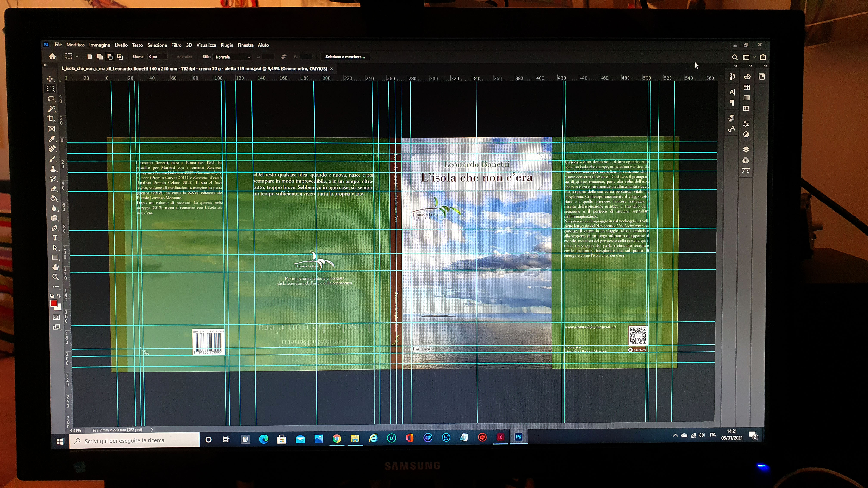The image size is (868, 488).
Task: Open the Immagine menu
Action: pyautogui.click(x=99, y=45)
